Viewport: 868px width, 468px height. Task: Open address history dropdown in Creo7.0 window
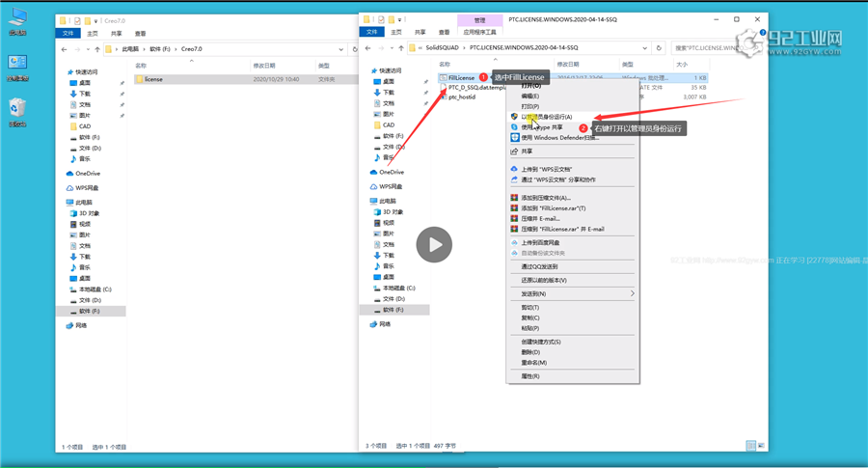click(x=341, y=49)
